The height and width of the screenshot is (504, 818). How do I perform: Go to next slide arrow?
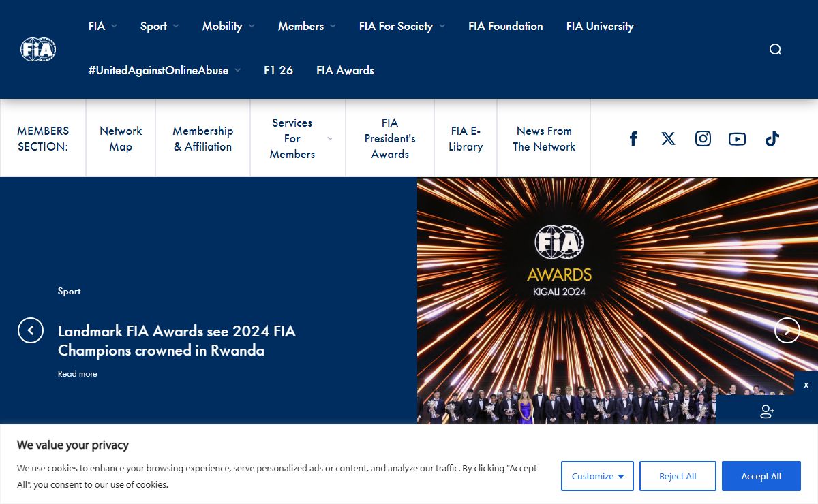787,330
